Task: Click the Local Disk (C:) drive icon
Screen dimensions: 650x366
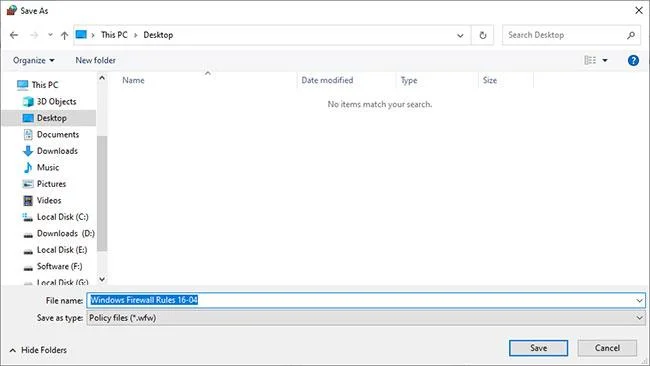Action: tap(28, 217)
